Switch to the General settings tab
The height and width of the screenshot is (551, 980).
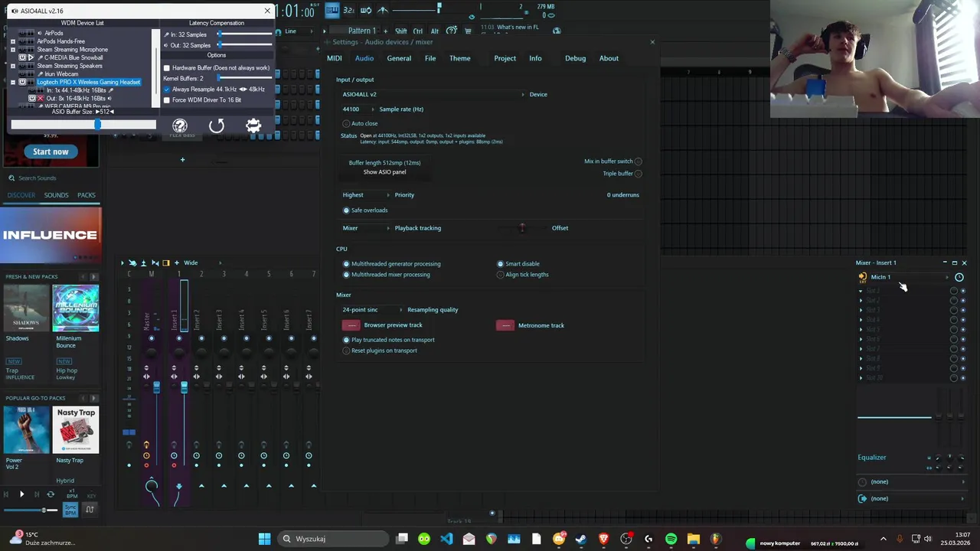(x=399, y=58)
